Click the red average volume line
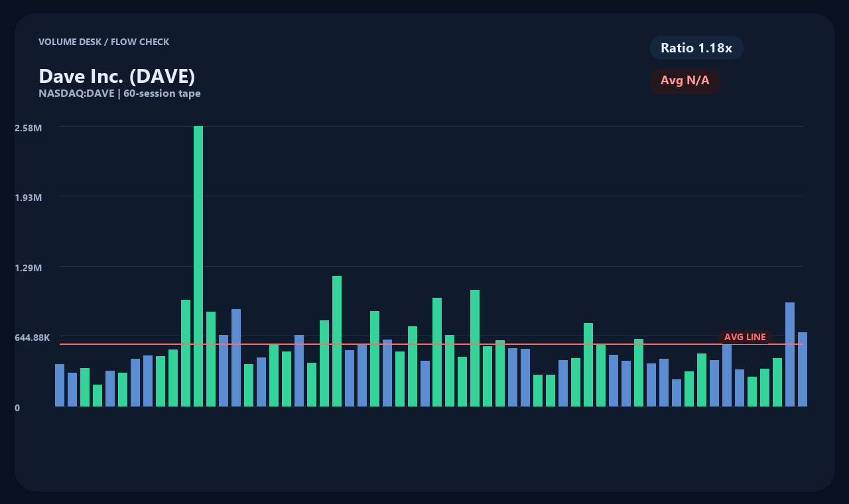 431,344
